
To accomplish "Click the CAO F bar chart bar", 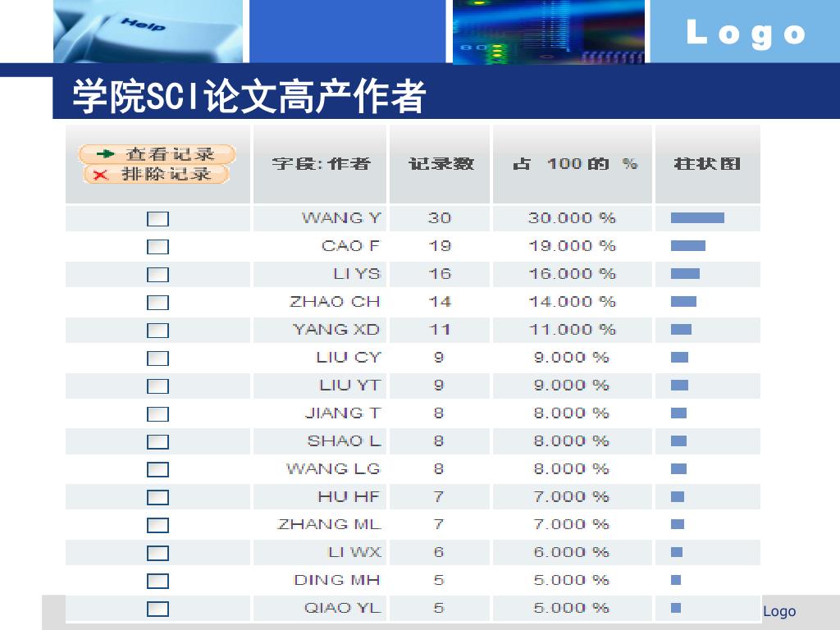I will click(688, 245).
